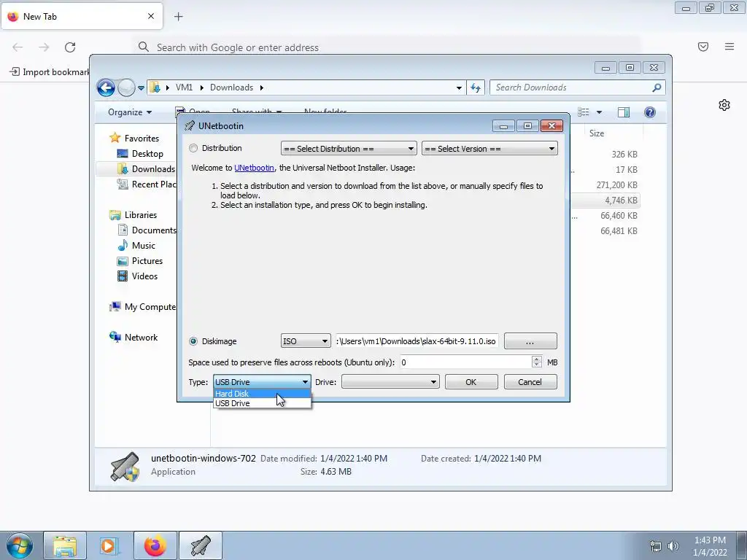Screen dimensions: 747x560
Task: Click Cancel in UNetbootin dialog
Action: 530,382
